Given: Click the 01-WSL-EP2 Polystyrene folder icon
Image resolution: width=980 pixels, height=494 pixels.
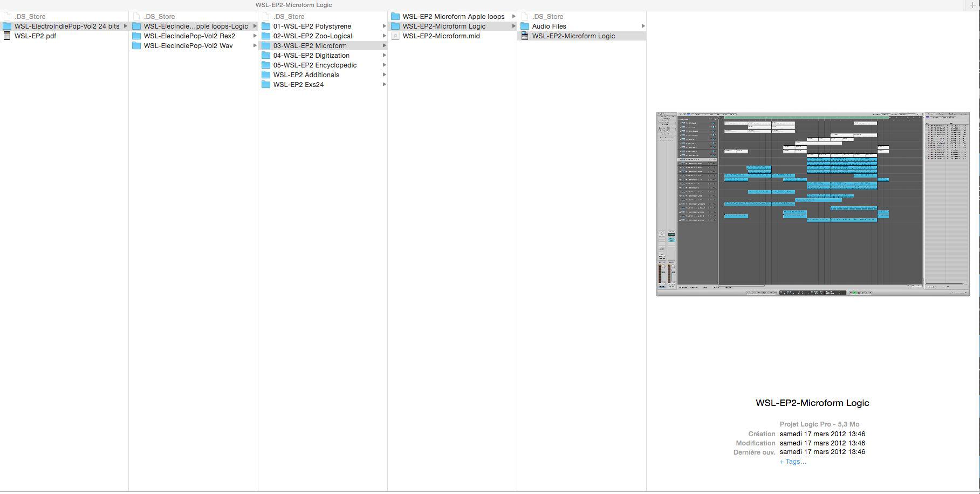Looking at the screenshot, I should click(x=266, y=26).
